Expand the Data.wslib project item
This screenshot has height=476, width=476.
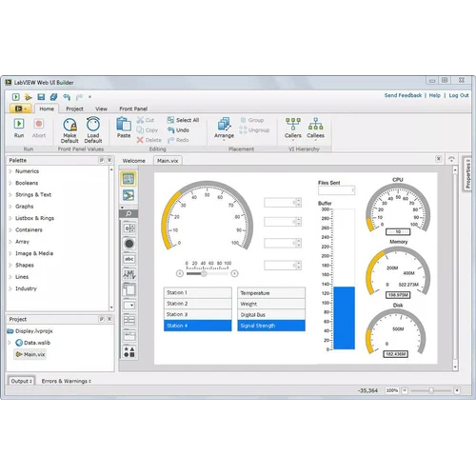[10, 343]
